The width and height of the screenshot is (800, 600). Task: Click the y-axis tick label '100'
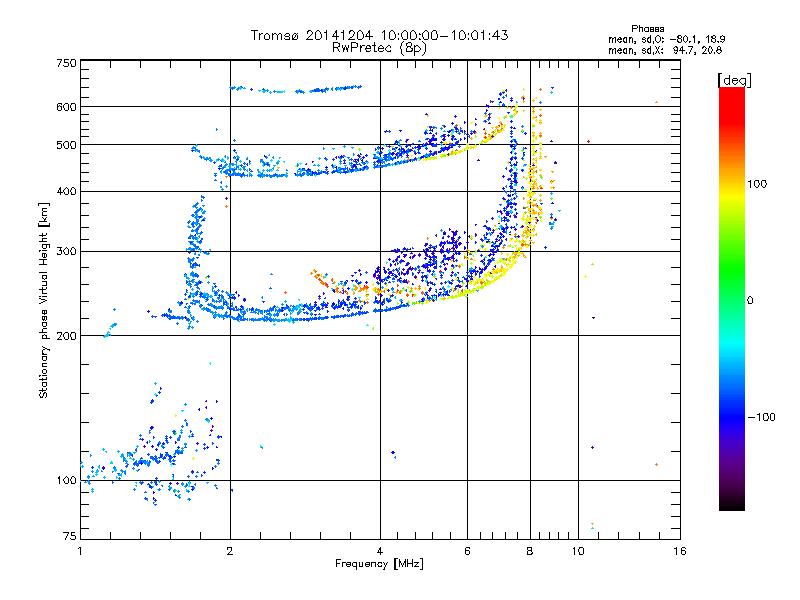click(66, 480)
